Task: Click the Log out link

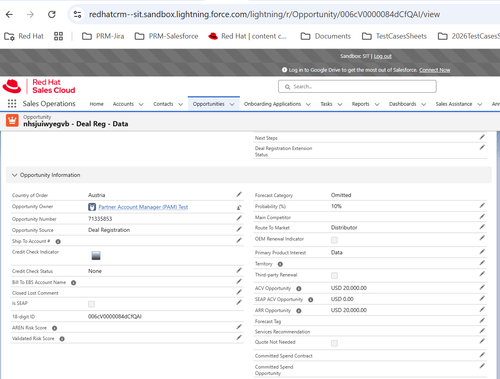Action: tap(382, 56)
